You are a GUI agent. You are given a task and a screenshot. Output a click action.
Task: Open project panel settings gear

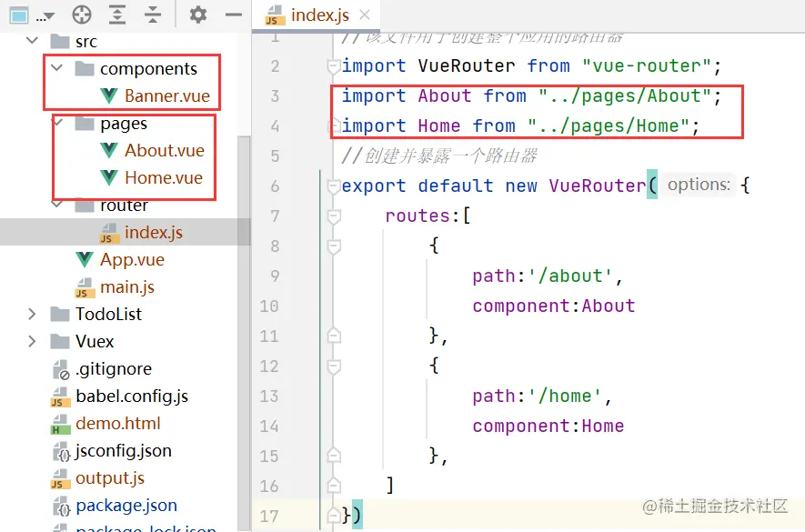point(197,15)
